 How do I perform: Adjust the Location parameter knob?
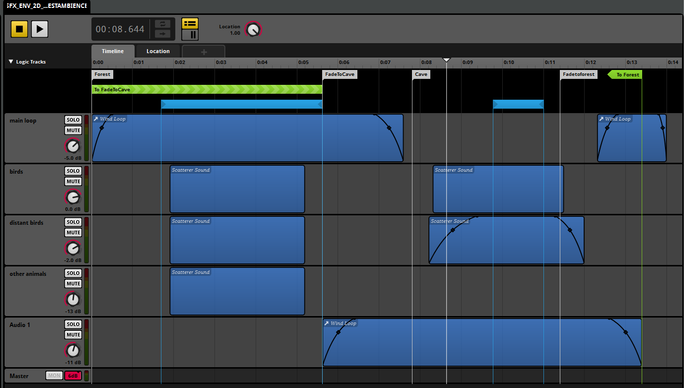(x=253, y=30)
